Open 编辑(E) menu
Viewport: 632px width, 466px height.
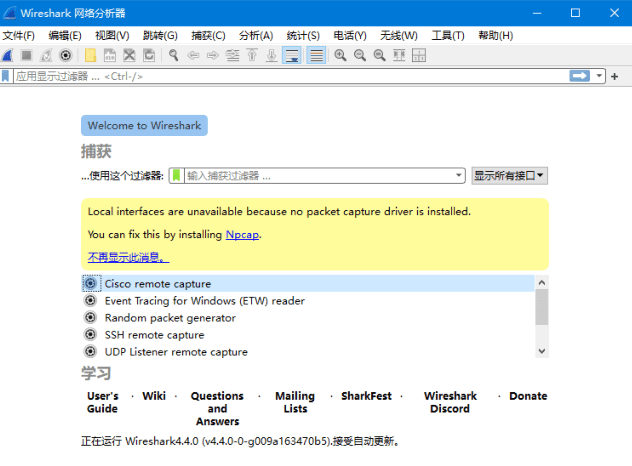tap(65, 35)
